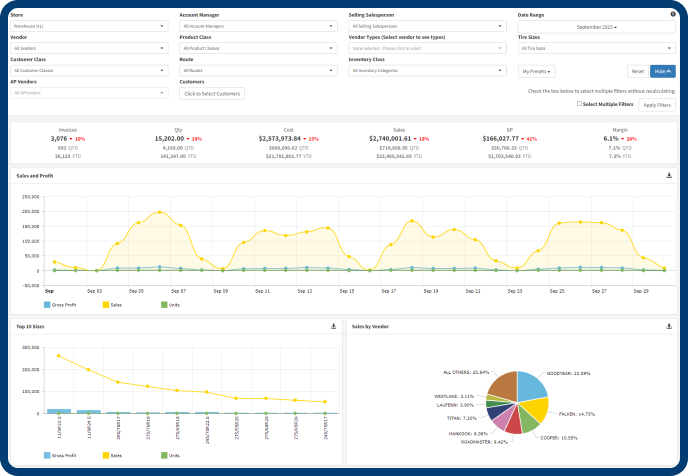Open the Tire Sizes dropdown

pos(596,48)
